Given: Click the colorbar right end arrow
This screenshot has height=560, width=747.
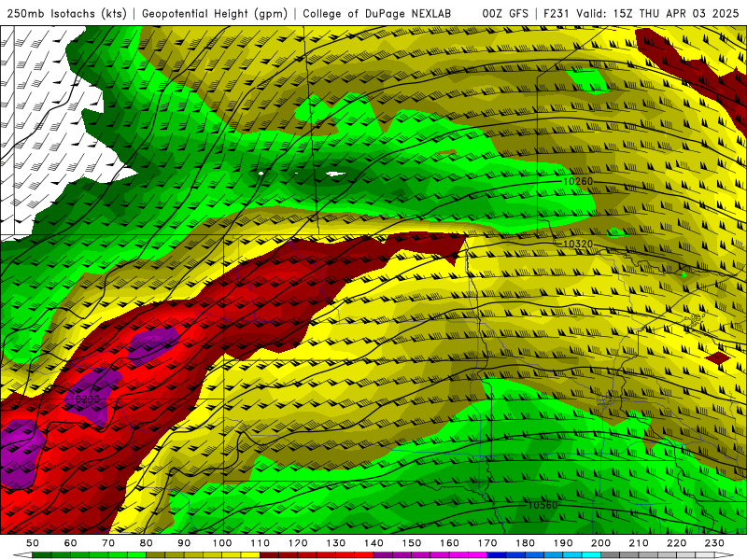Looking at the screenshot, I should (725, 555).
